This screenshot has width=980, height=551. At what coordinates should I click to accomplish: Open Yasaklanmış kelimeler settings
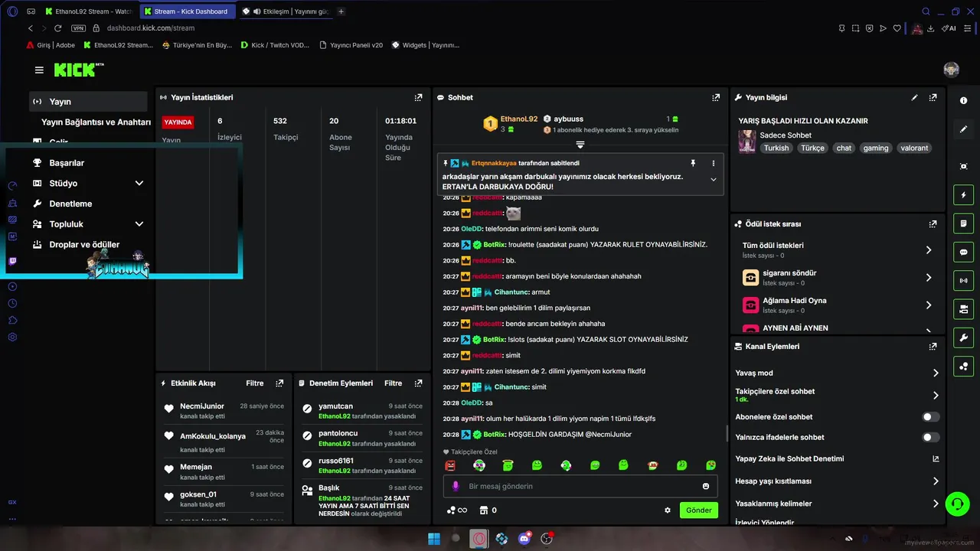(837, 504)
